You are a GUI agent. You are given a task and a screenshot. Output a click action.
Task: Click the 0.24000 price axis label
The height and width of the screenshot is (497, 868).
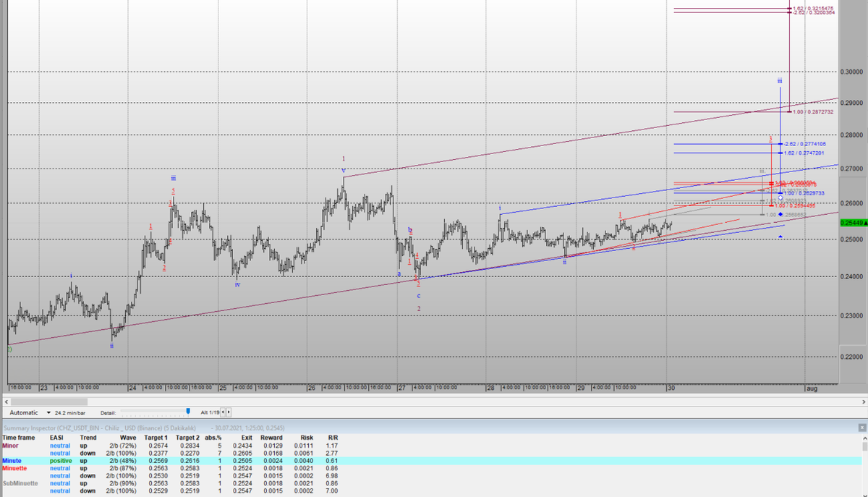coord(852,276)
